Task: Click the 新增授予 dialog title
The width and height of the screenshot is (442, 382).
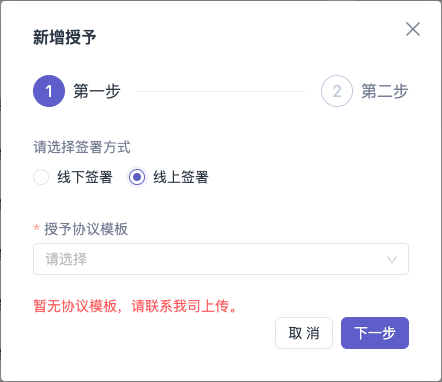Action: tap(65, 37)
